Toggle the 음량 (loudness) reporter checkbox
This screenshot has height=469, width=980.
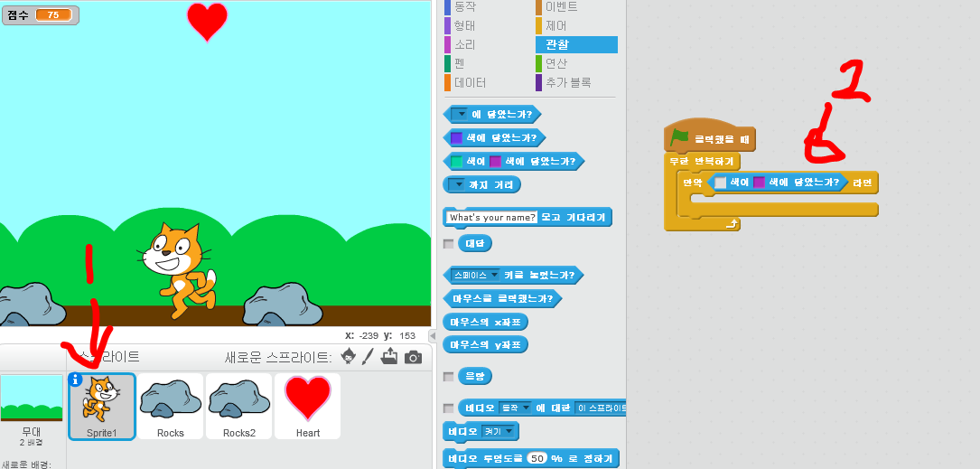pyautogui.click(x=448, y=377)
